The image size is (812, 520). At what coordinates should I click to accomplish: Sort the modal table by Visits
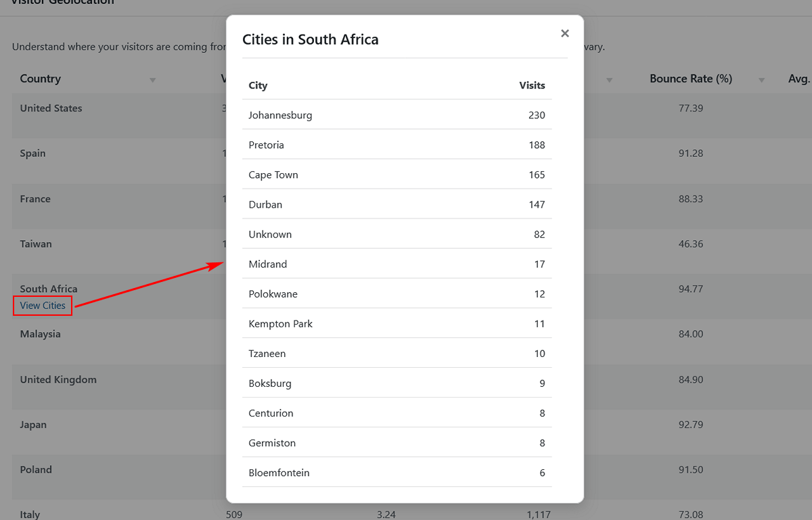tap(532, 85)
